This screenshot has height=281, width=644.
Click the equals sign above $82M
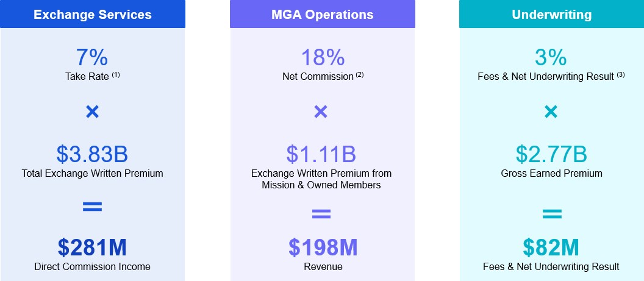tap(551, 213)
